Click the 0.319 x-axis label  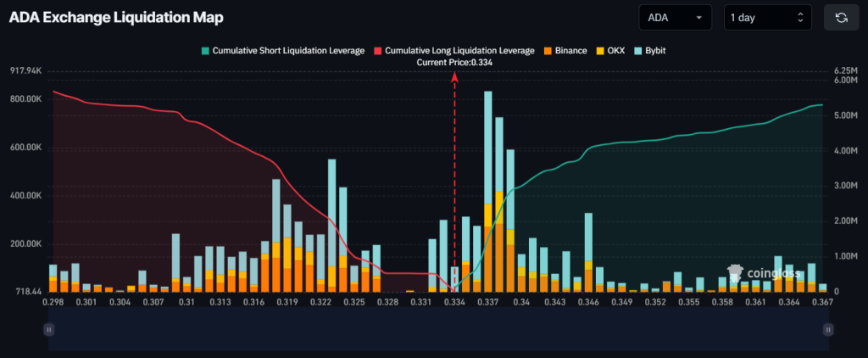[287, 303]
